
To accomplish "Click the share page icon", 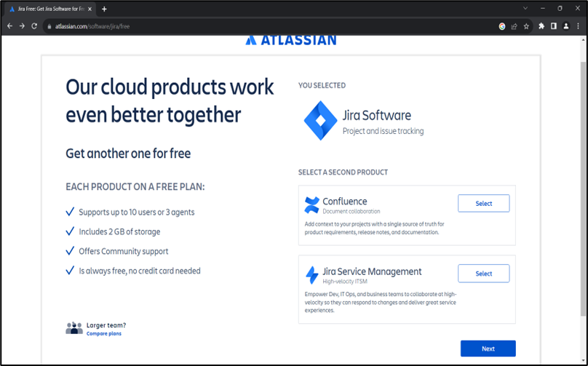I will click(514, 26).
